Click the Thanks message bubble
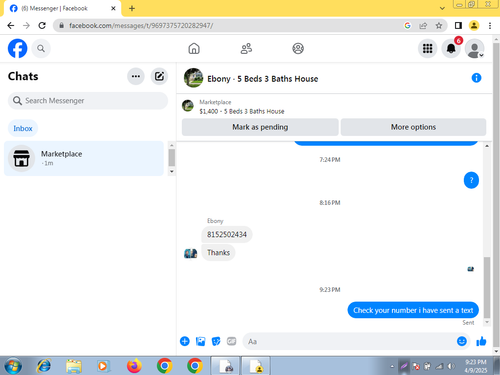500x375 pixels. [218, 253]
